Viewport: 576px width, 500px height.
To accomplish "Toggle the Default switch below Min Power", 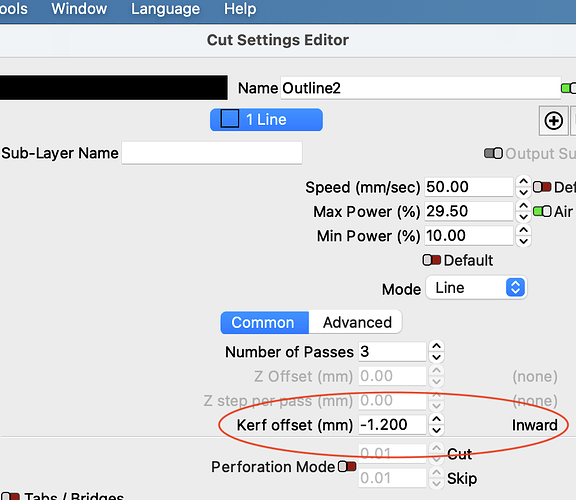I will [x=431, y=260].
